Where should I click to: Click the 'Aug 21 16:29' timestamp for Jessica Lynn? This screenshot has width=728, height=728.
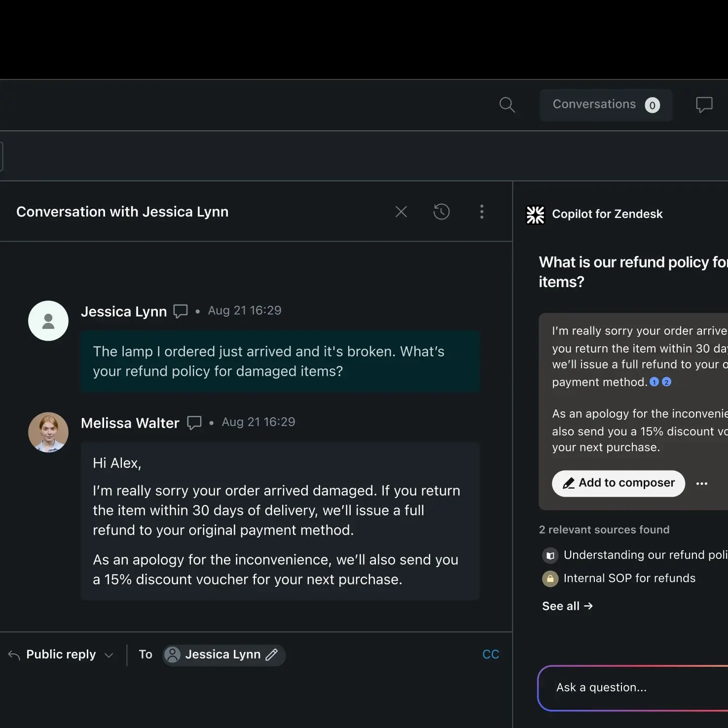[x=245, y=310]
